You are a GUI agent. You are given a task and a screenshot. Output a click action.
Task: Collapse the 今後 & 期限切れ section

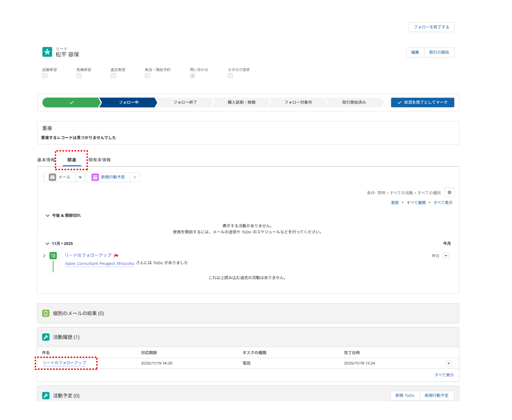coord(47,216)
